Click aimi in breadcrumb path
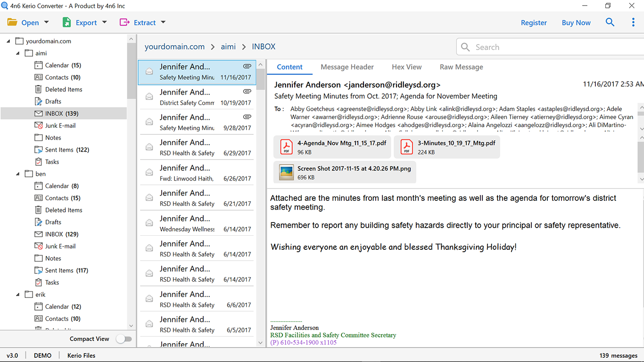 (228, 47)
